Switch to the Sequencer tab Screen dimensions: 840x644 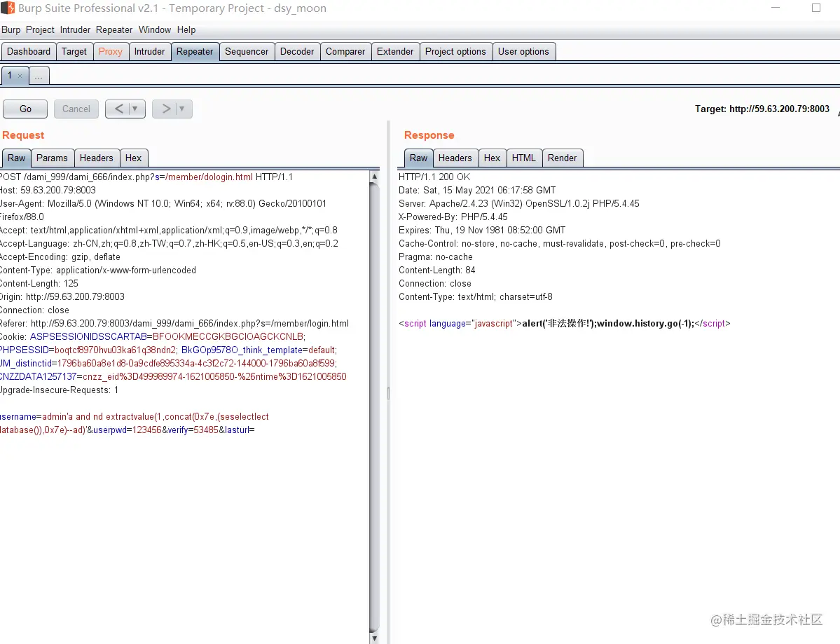tap(247, 51)
